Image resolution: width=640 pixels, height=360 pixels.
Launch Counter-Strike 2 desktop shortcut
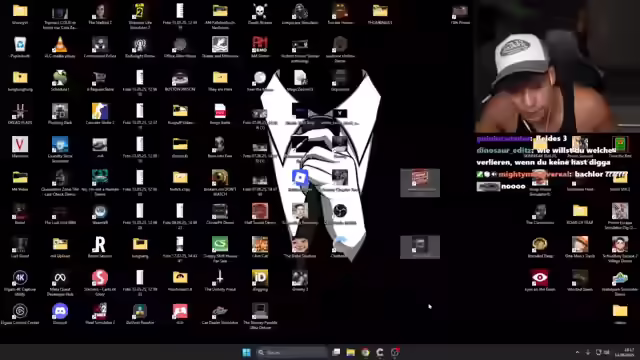click(100, 111)
